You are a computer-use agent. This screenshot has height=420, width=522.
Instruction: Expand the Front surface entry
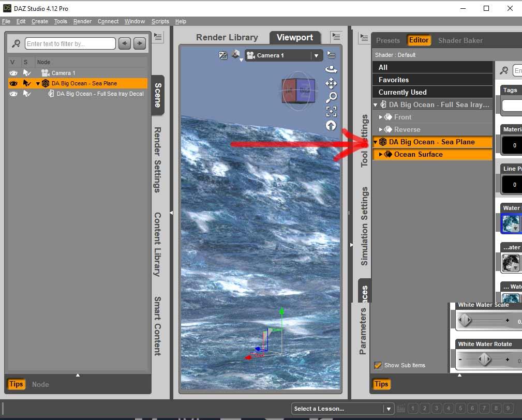tap(381, 117)
